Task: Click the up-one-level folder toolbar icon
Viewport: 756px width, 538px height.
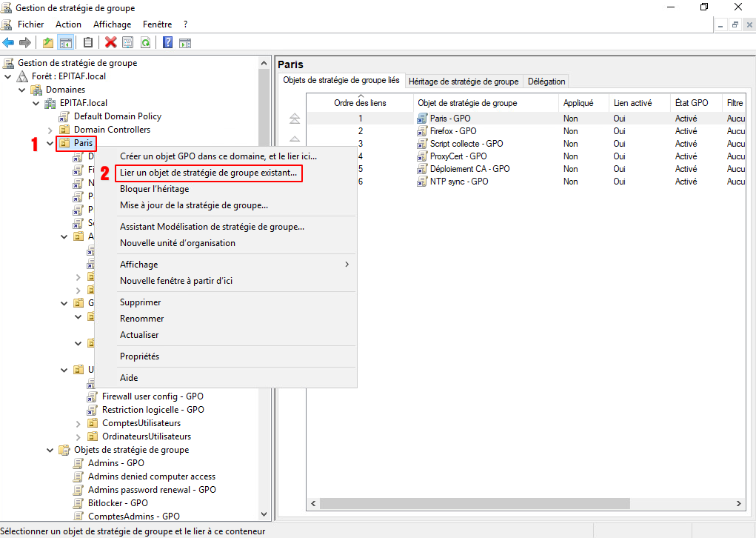Action: (48, 42)
